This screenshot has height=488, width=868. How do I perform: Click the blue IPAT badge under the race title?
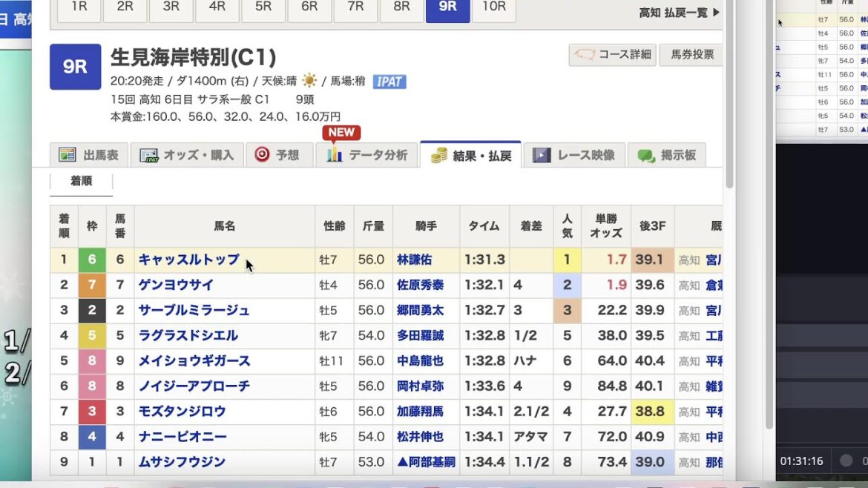(389, 82)
